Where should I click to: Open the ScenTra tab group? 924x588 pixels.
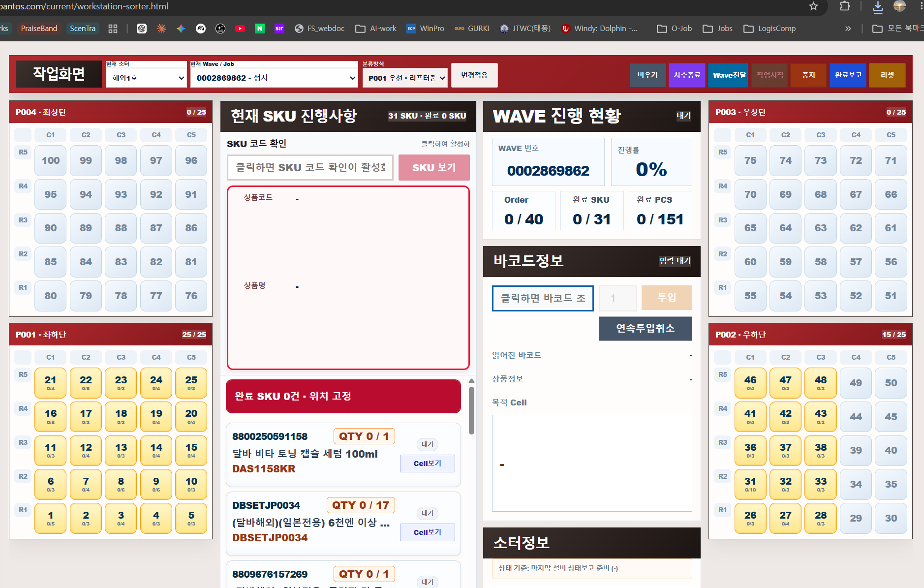[x=83, y=29]
